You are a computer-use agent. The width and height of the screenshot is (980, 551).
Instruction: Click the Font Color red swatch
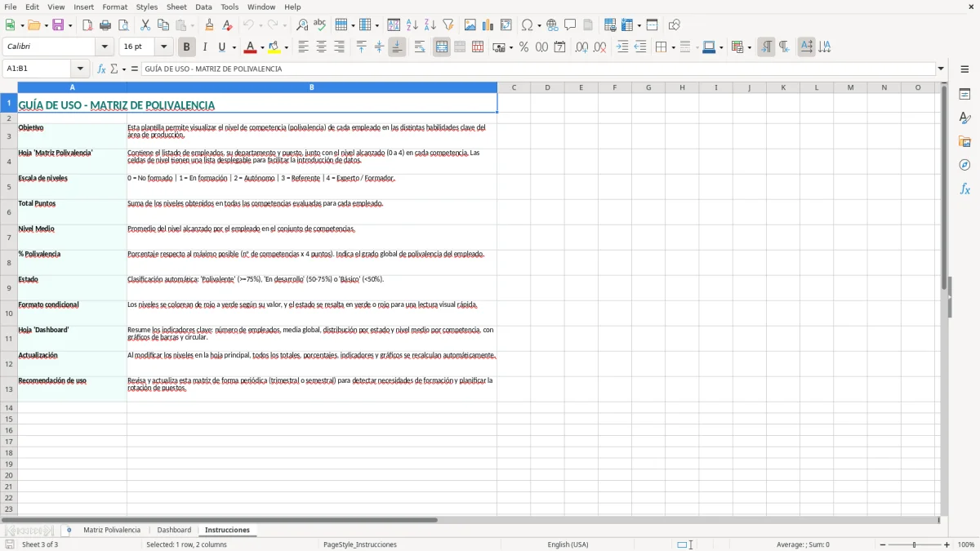250,47
